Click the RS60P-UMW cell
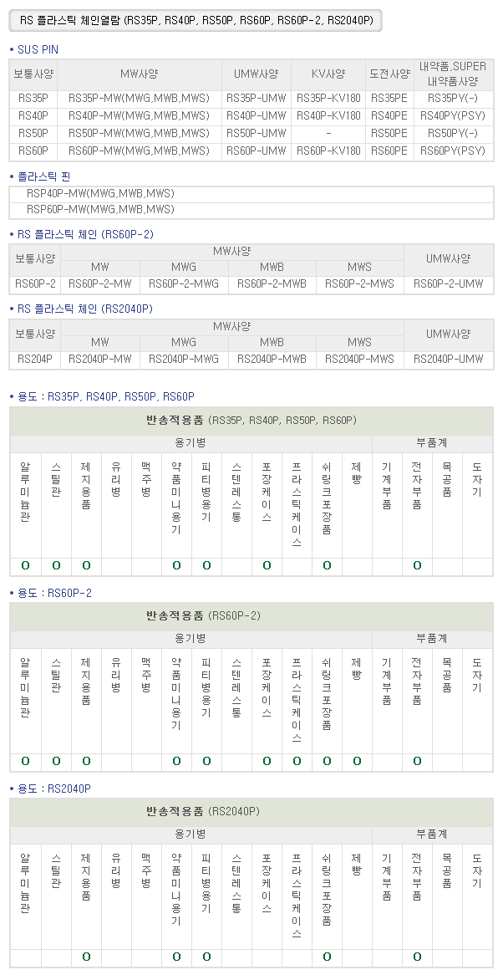Image resolution: width=503 pixels, height=980 pixels. [257, 151]
